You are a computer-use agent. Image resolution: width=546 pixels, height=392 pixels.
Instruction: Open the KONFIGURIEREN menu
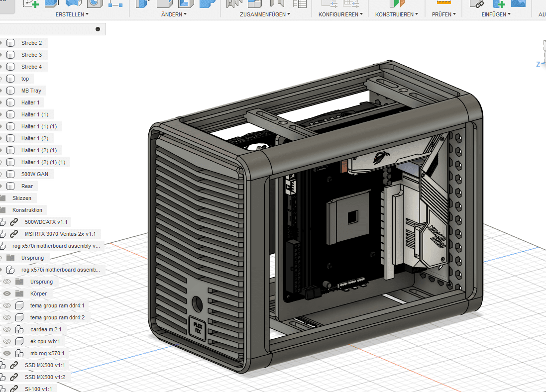340,14
